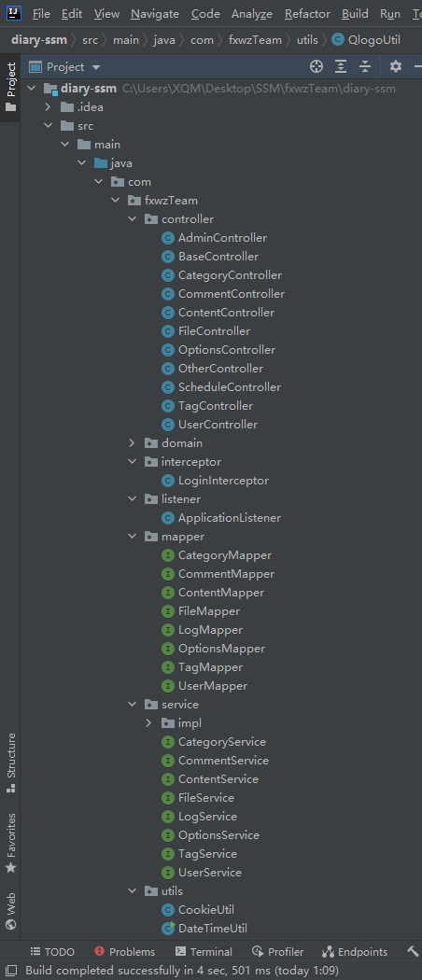
Task: Open the Refactor menu
Action: [307, 14]
